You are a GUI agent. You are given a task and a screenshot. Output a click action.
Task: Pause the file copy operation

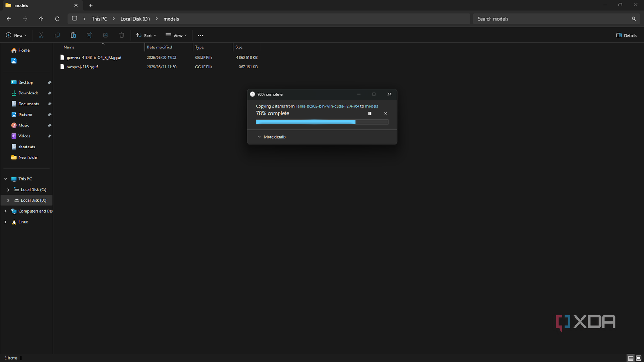click(x=370, y=114)
